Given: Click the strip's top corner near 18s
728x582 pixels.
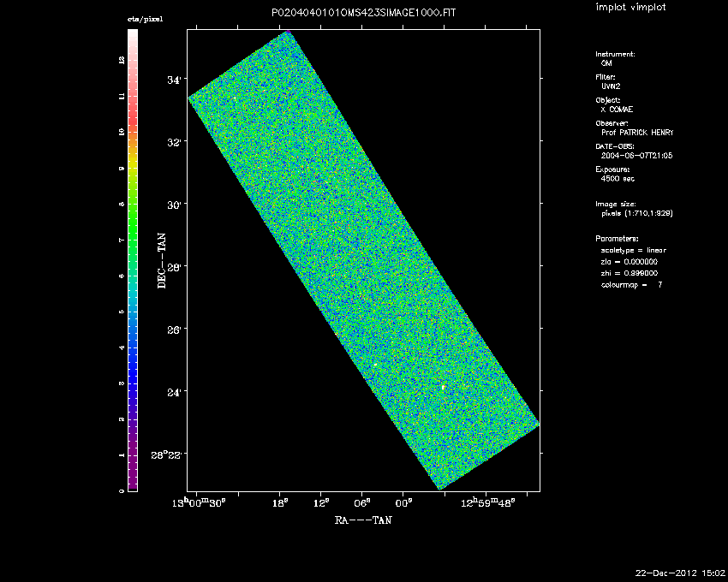Looking at the screenshot, I should click(x=288, y=32).
